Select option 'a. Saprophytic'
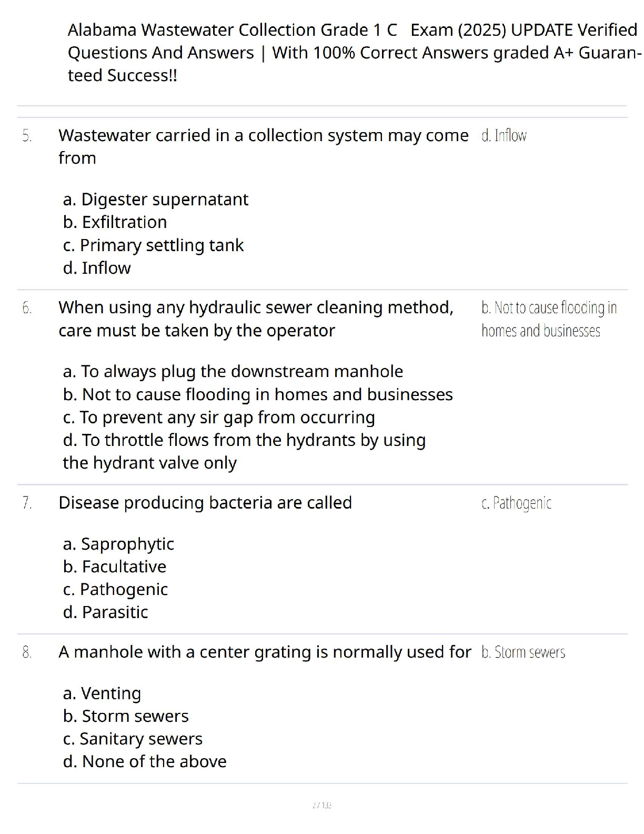Image resolution: width=644 pixels, height=834 pixels. click(118, 544)
